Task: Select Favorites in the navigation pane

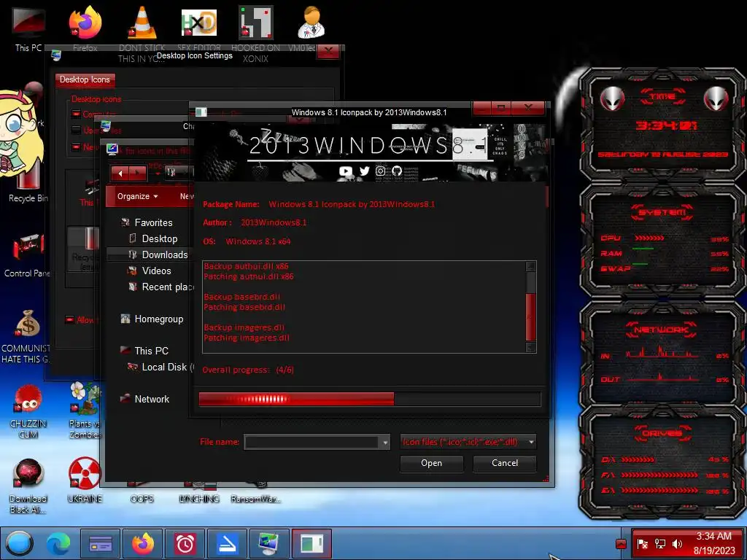Action: coord(153,222)
